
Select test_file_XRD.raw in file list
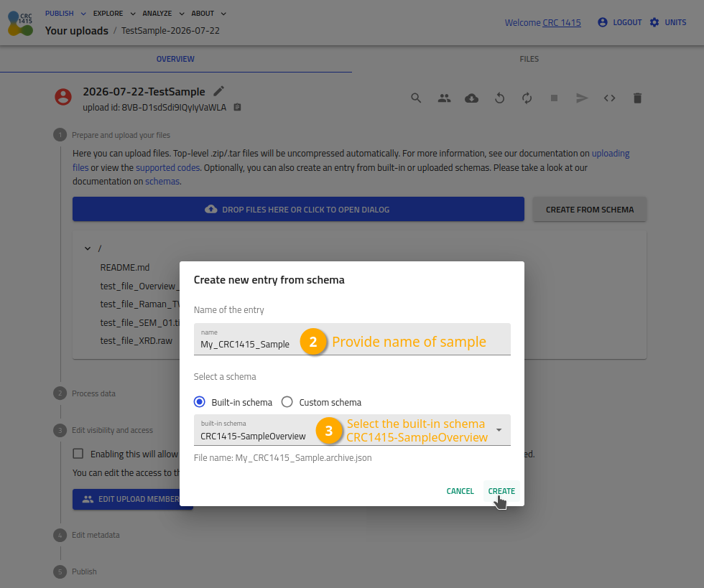pos(136,341)
